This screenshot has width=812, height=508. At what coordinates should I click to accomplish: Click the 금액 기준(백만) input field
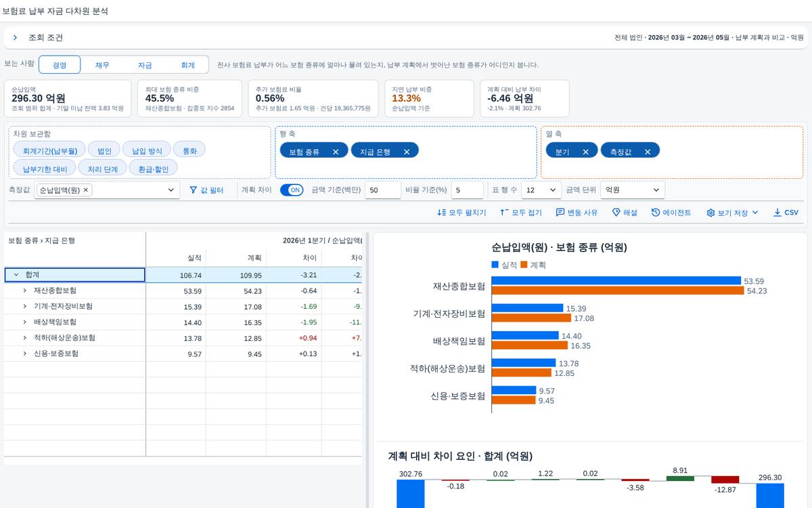tap(383, 190)
